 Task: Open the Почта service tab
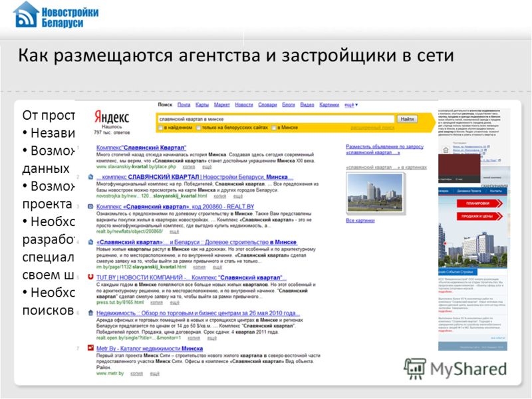point(184,105)
